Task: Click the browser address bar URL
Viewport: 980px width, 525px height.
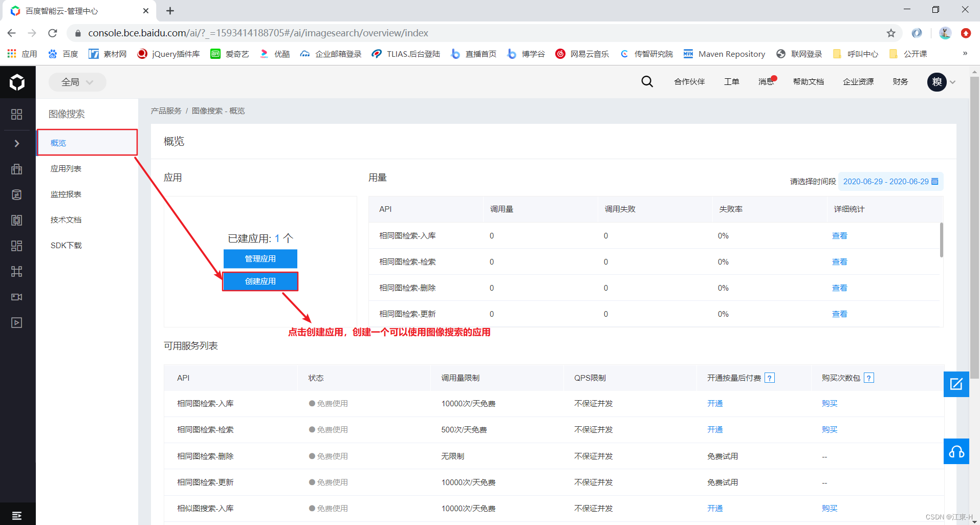Action: (258, 33)
